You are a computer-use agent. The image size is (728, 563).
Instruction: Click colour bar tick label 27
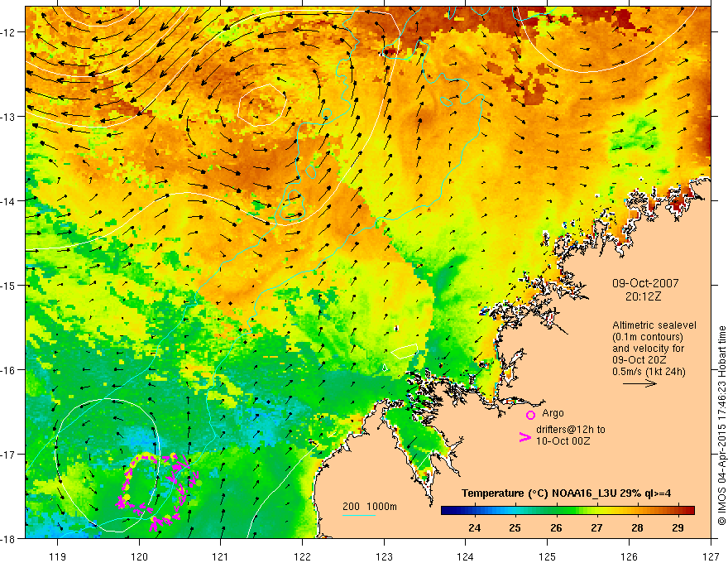point(596,527)
